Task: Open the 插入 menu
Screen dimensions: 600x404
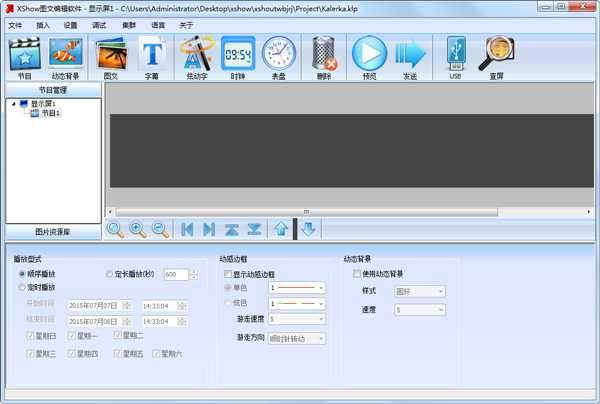Action: coord(43,25)
